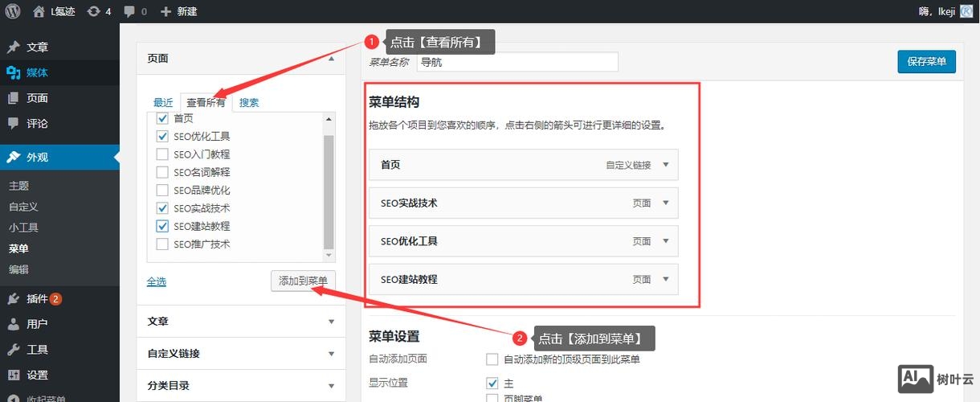Uncheck the SEO建站教程 checkbox
The width and height of the screenshot is (980, 402).
click(x=161, y=226)
